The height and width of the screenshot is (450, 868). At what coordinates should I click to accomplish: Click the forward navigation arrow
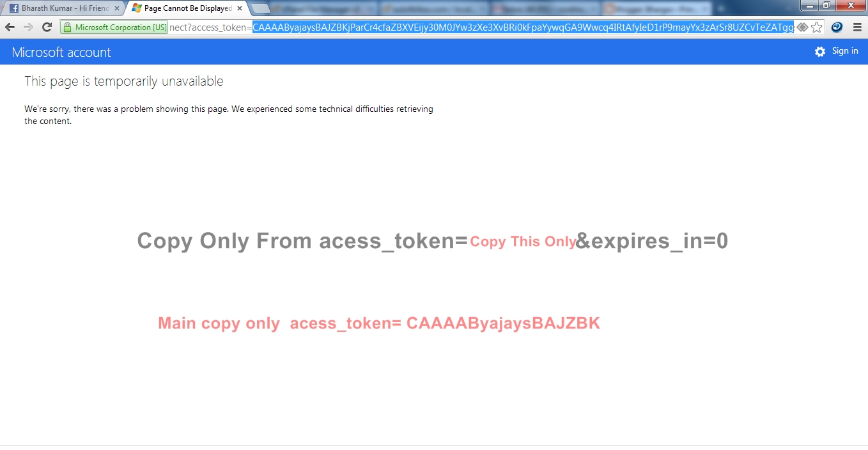coord(28,27)
